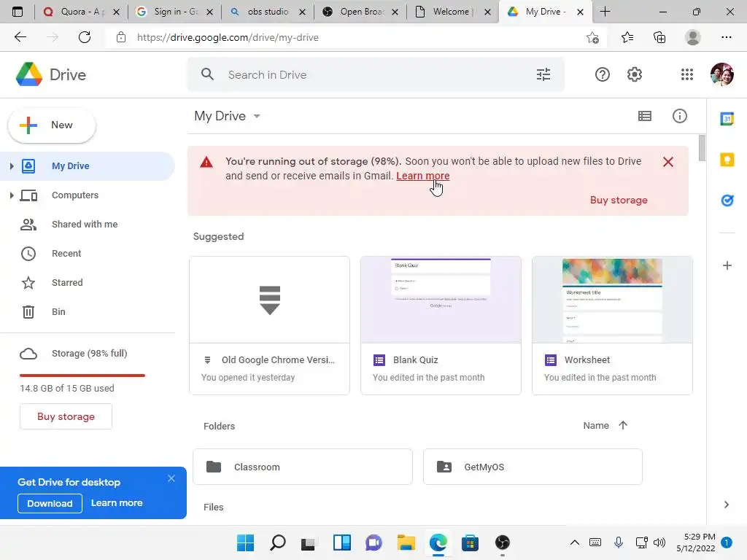Open Google Calendar side panel icon
Image resolution: width=747 pixels, height=560 pixels.
coord(727,119)
